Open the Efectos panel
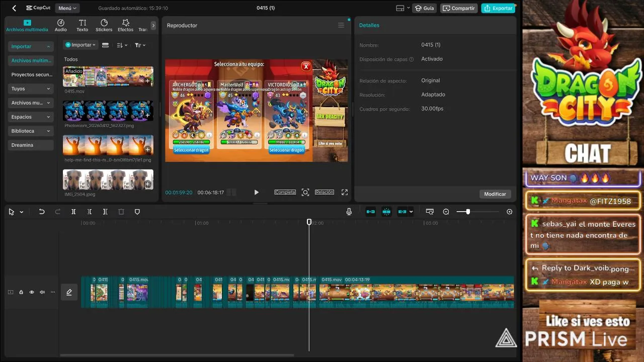 pos(126,25)
